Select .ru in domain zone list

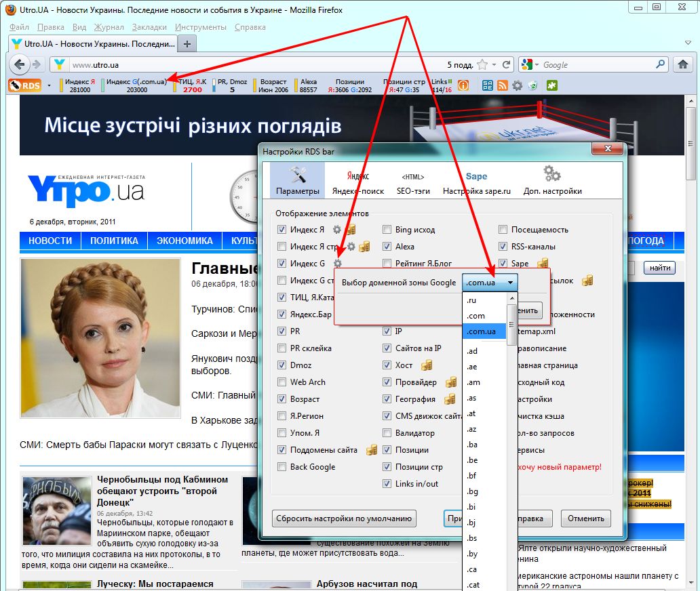(x=484, y=300)
